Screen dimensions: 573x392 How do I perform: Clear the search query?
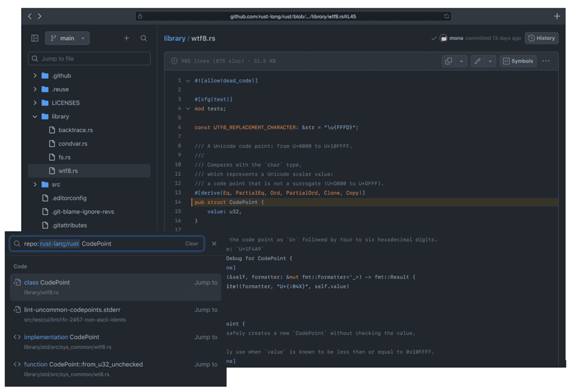(x=192, y=243)
